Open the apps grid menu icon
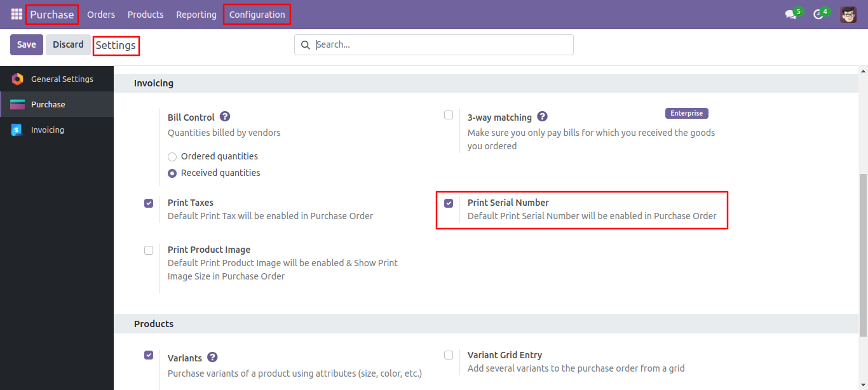The image size is (868, 390). 17,14
